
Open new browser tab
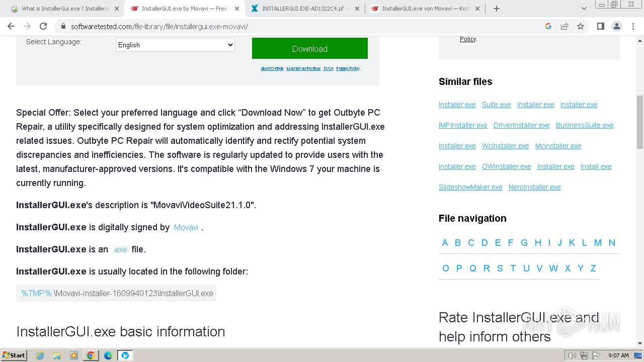click(496, 9)
